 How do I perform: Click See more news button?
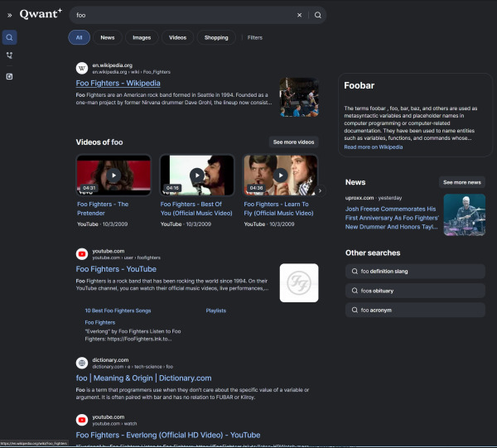[x=462, y=182]
